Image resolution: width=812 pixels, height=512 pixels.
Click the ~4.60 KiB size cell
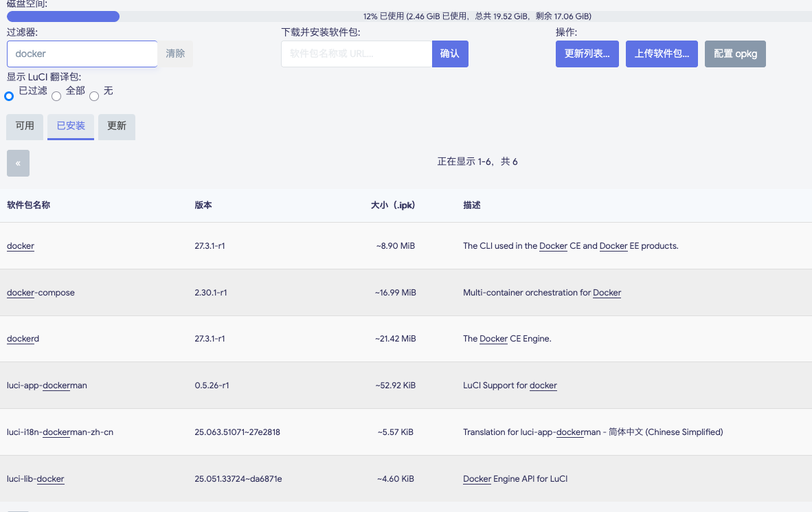pos(396,479)
